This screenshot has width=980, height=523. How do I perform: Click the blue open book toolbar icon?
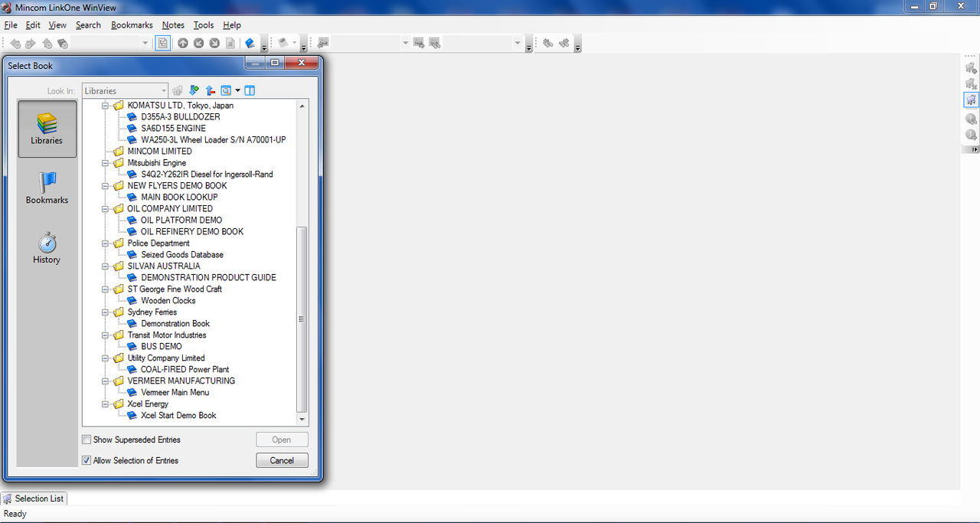(x=250, y=43)
